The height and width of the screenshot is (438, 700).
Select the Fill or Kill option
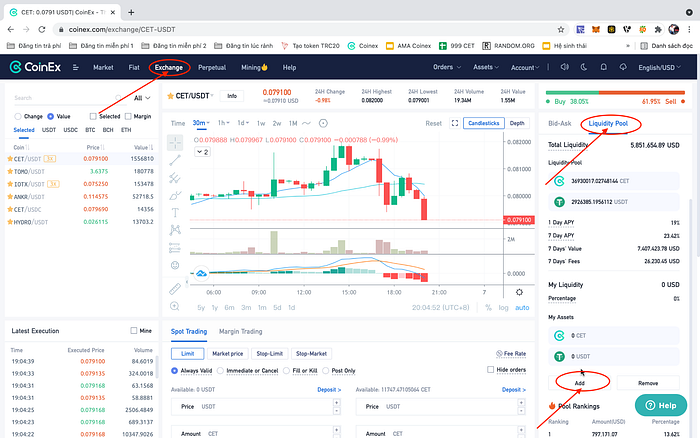286,371
